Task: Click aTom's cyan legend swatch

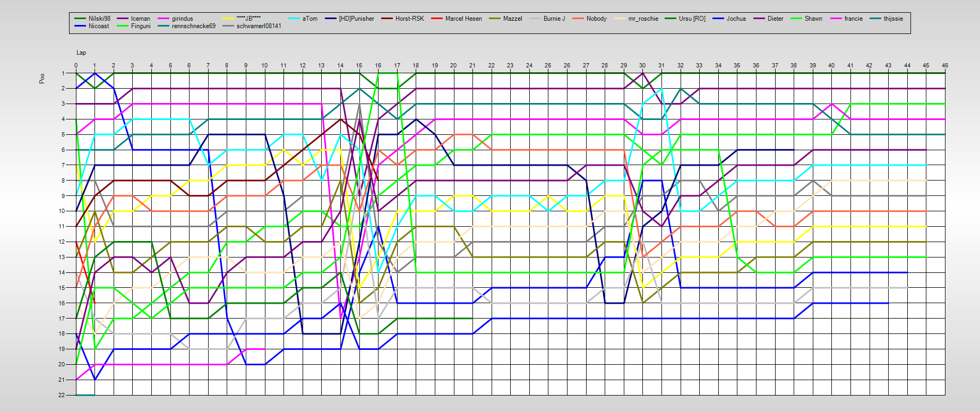Action: (x=294, y=19)
